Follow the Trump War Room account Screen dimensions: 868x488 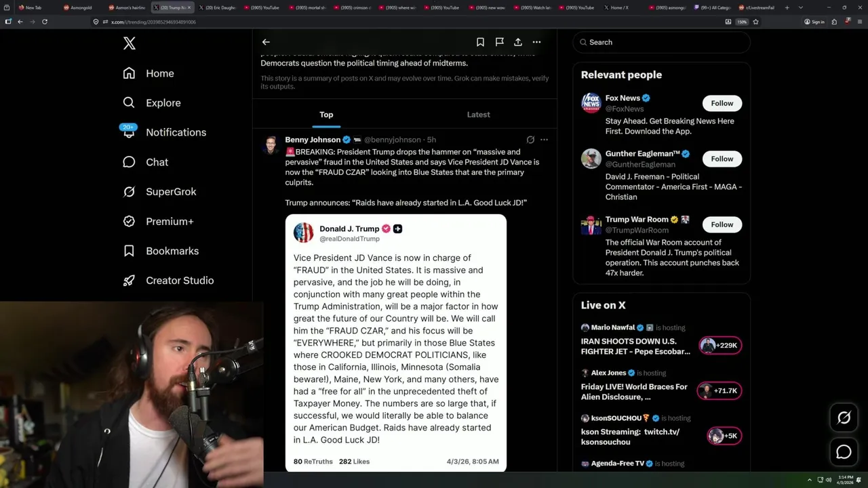click(x=722, y=224)
